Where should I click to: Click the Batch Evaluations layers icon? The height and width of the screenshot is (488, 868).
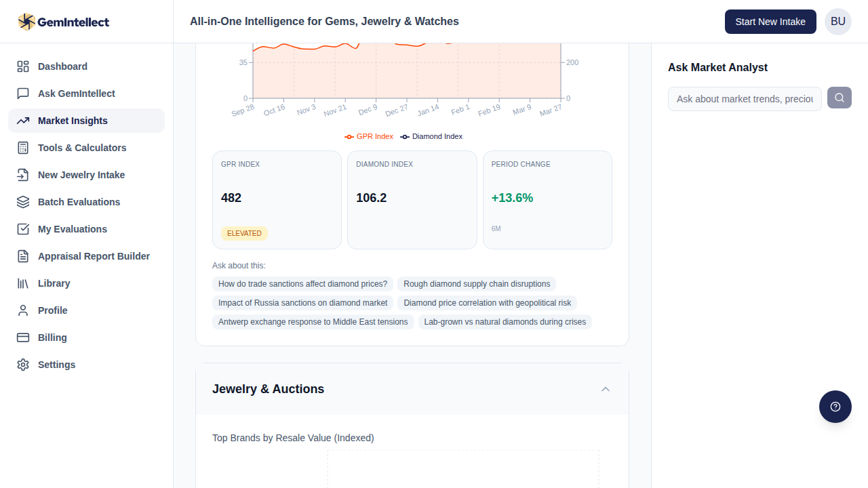(23, 202)
